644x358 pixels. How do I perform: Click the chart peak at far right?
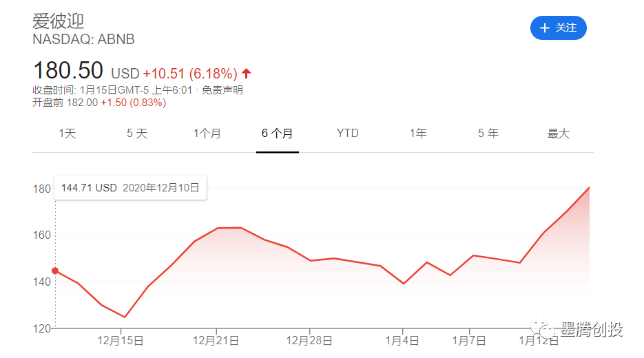click(x=590, y=187)
